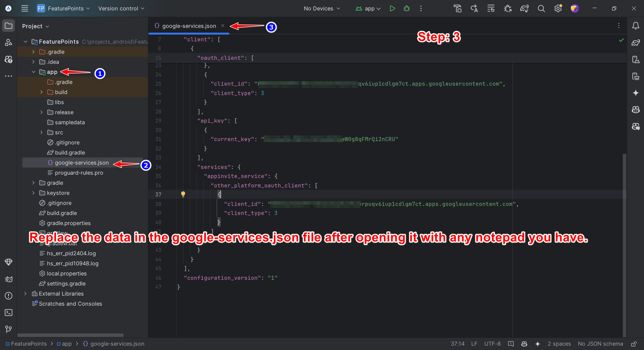Start debugging the app
The width and height of the screenshot is (644, 350).
(x=407, y=8)
